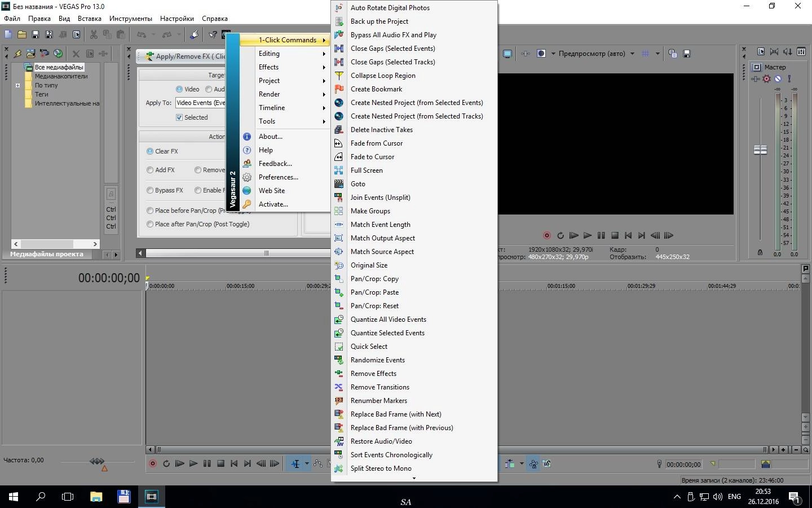Click the lightning bolt icon in media panel
The height and width of the screenshot is (508, 812).
17,54
